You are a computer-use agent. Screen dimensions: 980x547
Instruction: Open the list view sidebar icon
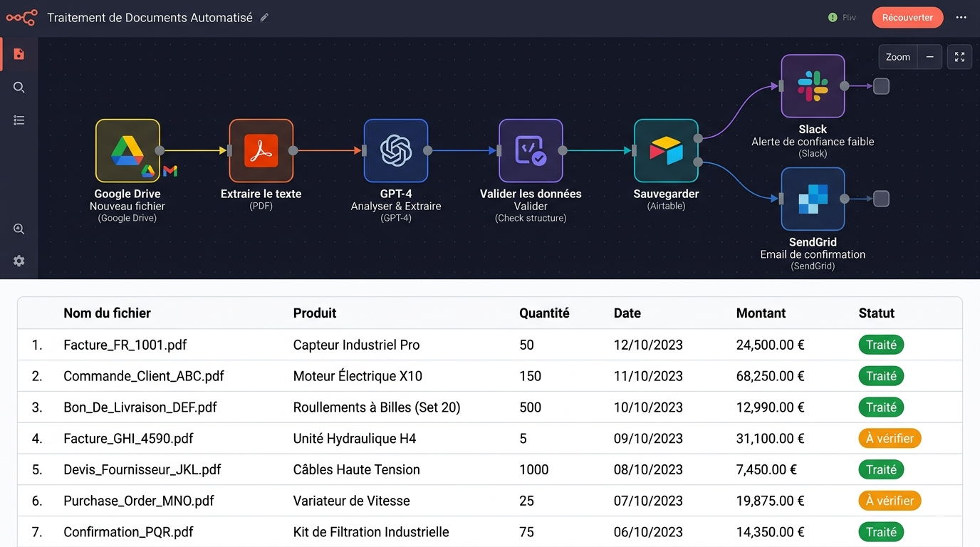coord(19,120)
